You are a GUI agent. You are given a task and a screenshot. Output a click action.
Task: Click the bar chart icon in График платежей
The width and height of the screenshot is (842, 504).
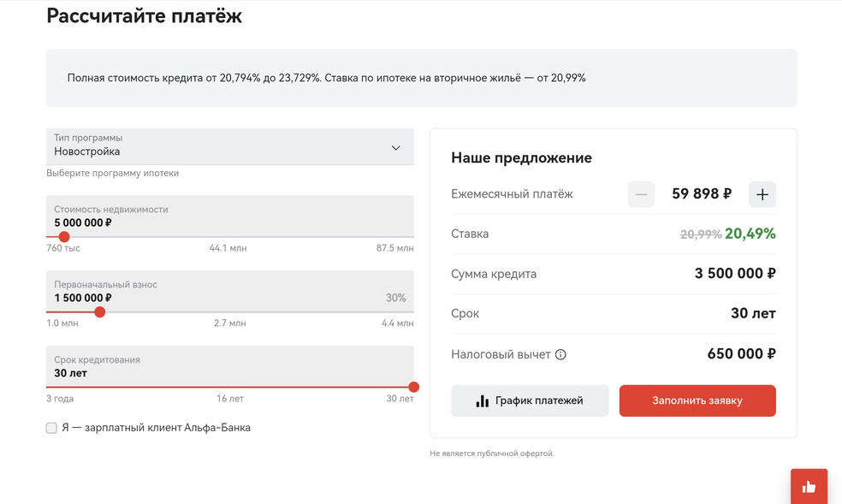(483, 400)
